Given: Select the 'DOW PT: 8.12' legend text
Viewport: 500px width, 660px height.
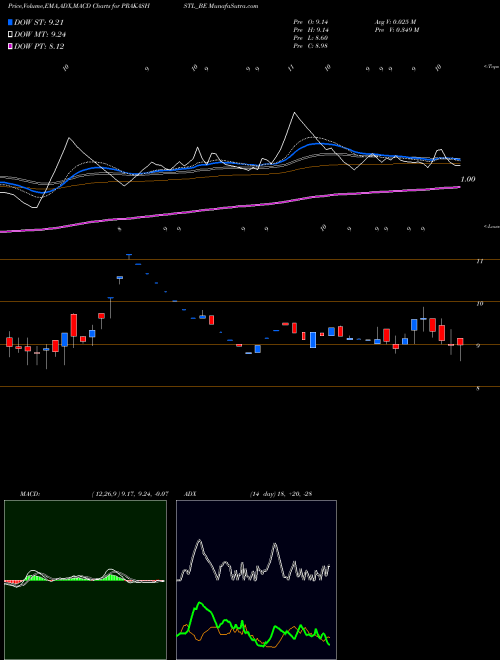Looking at the screenshot, I should click(x=39, y=46).
